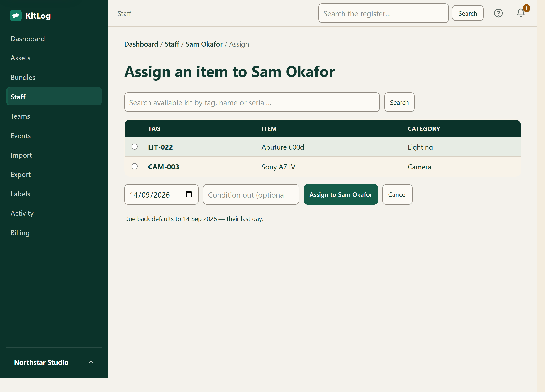Follow the Staff breadcrumb link
This screenshot has width=545, height=392.
[172, 44]
